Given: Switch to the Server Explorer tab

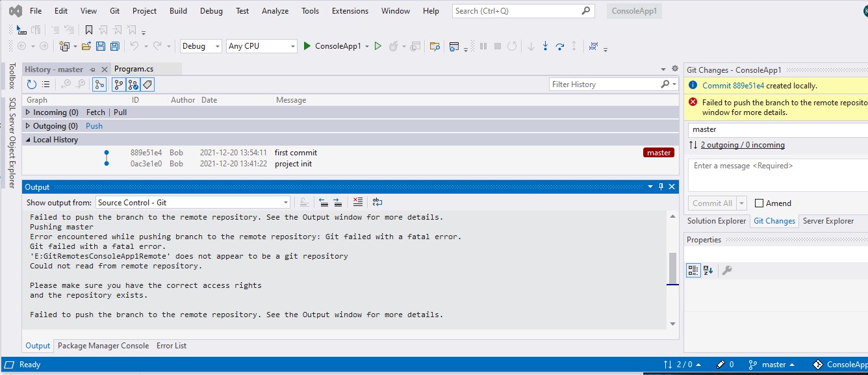Looking at the screenshot, I should tap(829, 221).
